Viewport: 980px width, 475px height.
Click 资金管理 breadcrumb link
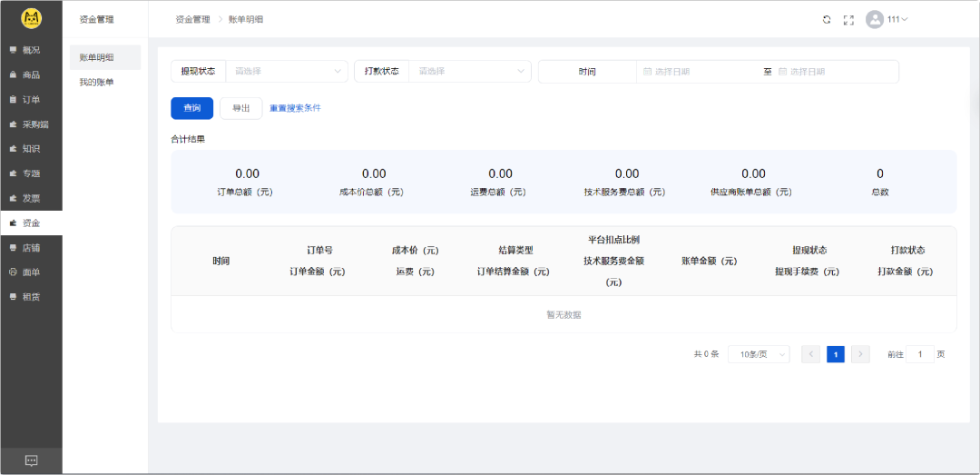point(192,19)
